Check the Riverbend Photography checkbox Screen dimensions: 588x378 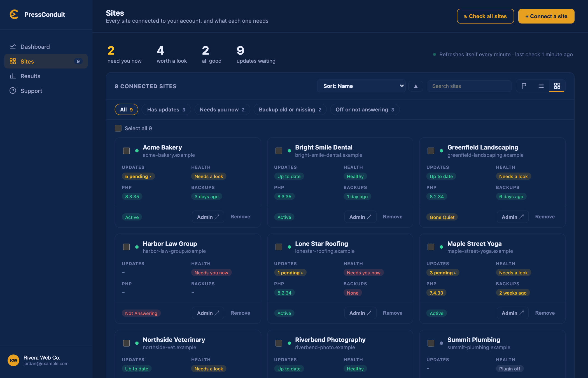(279, 343)
